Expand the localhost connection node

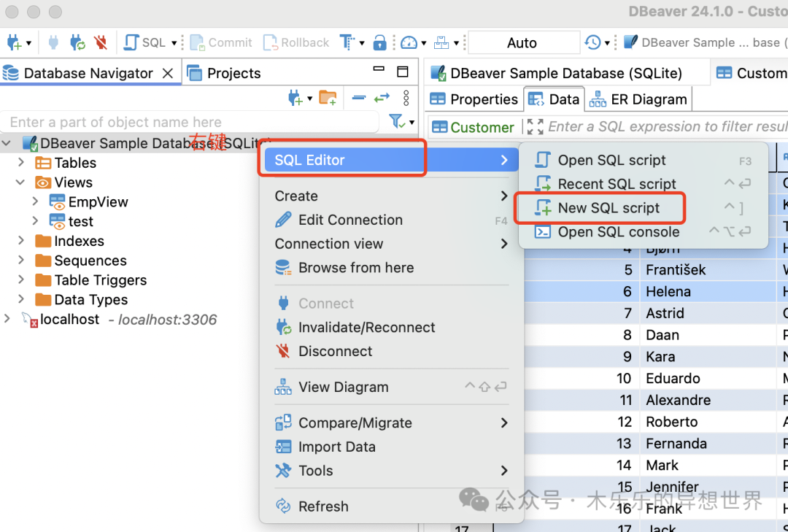[7, 320]
